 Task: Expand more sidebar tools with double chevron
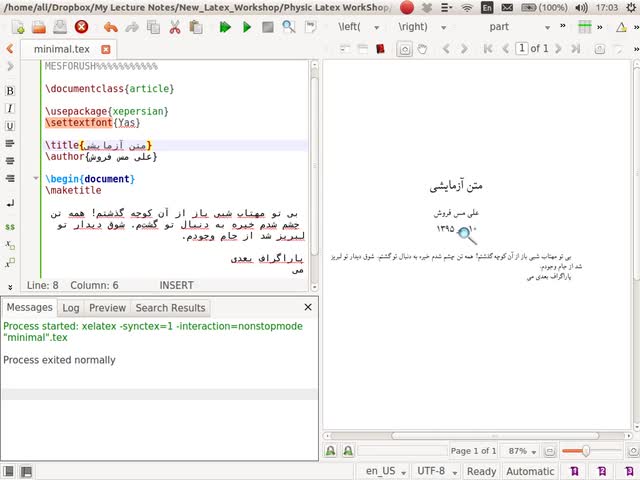pos(10,287)
